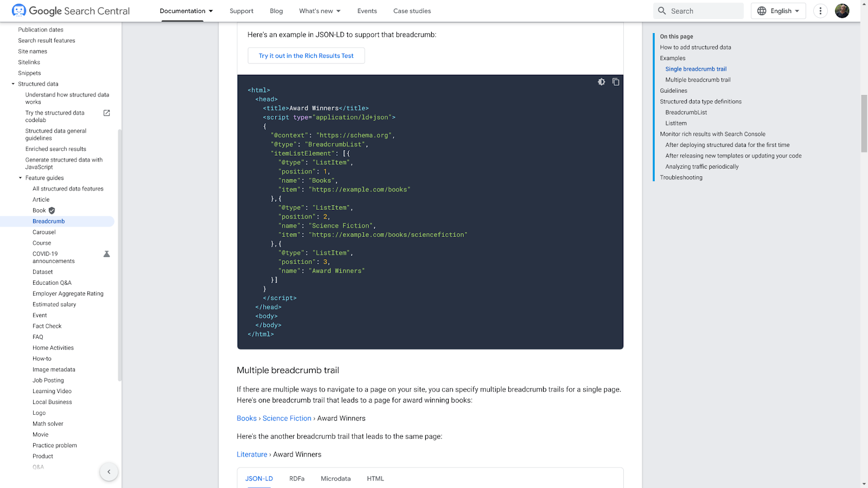Collapse the left navigation panel
This screenshot has height=488, width=868.
108,472
